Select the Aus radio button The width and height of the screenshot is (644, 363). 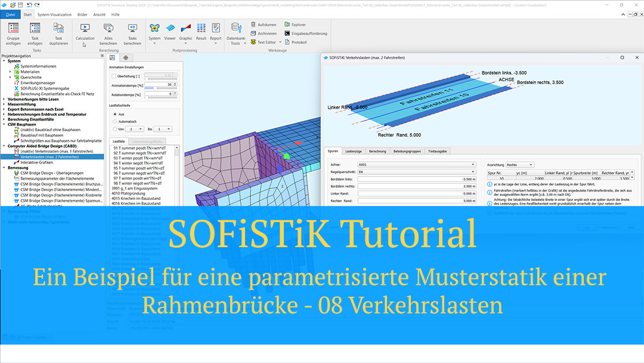(x=114, y=113)
